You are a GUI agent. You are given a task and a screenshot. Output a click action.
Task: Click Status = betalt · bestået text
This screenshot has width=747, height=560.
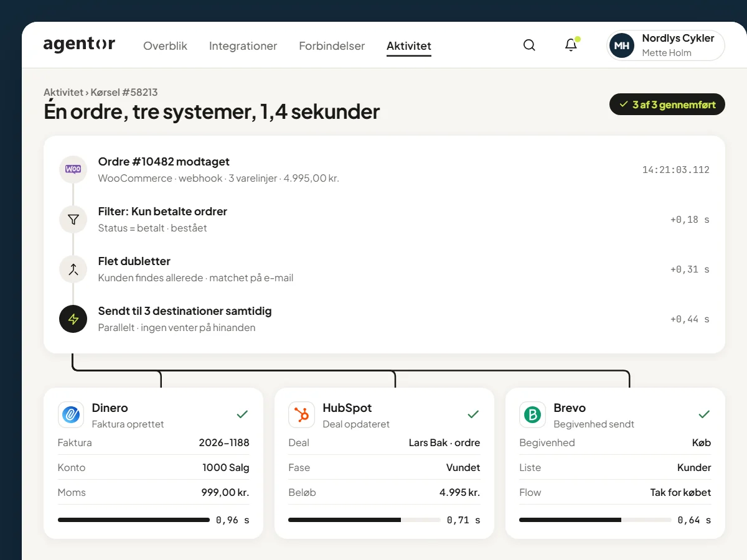[153, 228]
